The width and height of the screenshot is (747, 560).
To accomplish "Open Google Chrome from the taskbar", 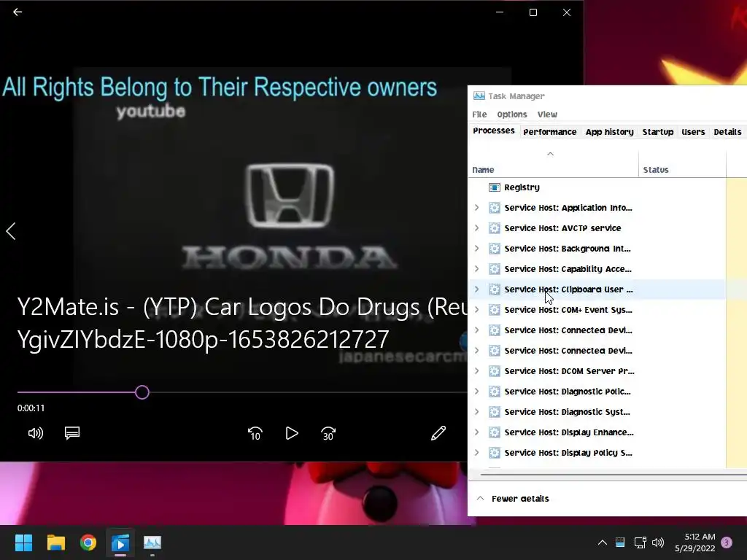I will tap(88, 542).
